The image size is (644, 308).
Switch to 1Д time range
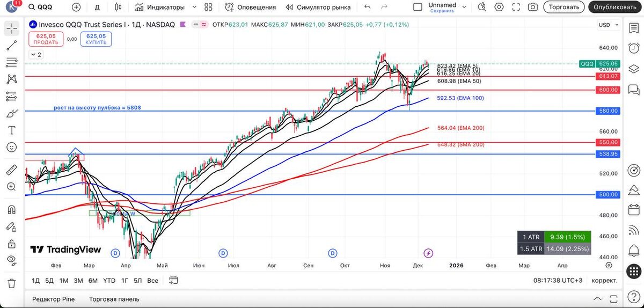pyautogui.click(x=36, y=280)
